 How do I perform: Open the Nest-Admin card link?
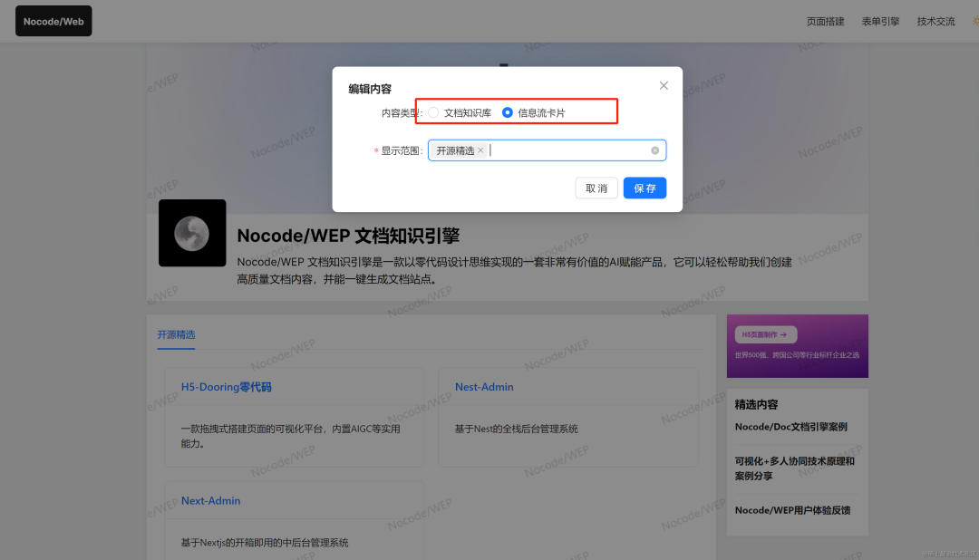point(484,387)
